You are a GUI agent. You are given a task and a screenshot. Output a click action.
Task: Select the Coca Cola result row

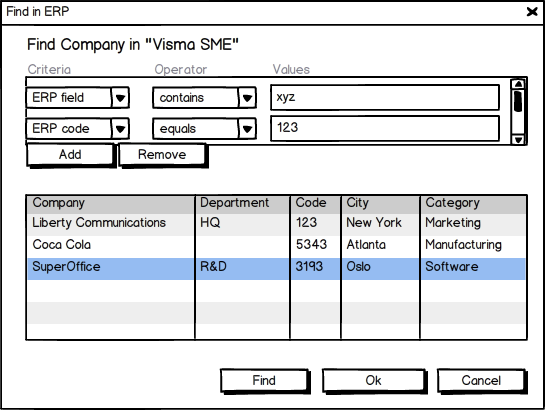coord(276,247)
